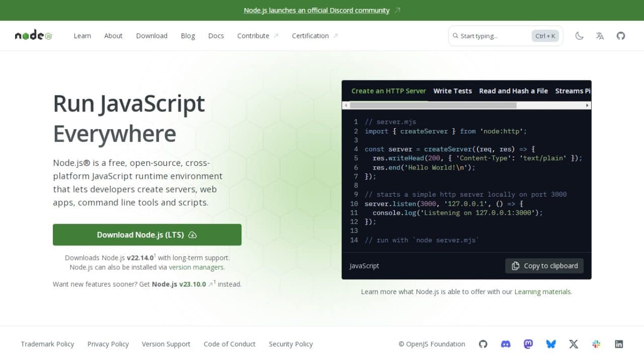This screenshot has width=644, height=362.
Task: Open the Slack icon in the footer
Action: [x=596, y=344]
